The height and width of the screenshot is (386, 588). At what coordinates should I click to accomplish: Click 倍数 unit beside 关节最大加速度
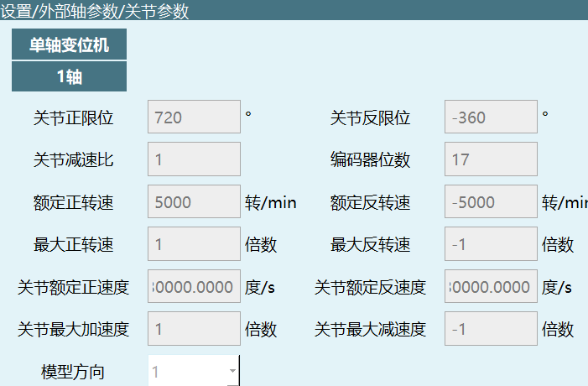[261, 329]
